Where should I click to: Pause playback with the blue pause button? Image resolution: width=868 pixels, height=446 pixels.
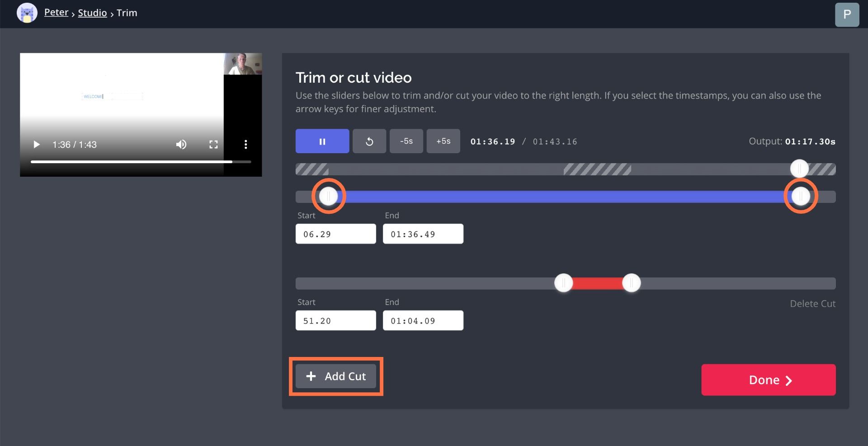[x=322, y=141]
